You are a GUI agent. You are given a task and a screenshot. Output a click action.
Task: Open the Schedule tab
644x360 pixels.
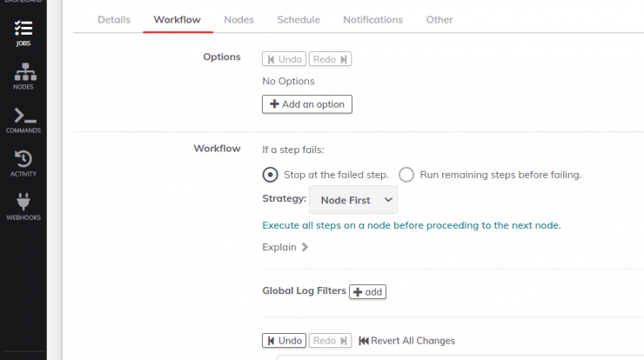pos(299,20)
